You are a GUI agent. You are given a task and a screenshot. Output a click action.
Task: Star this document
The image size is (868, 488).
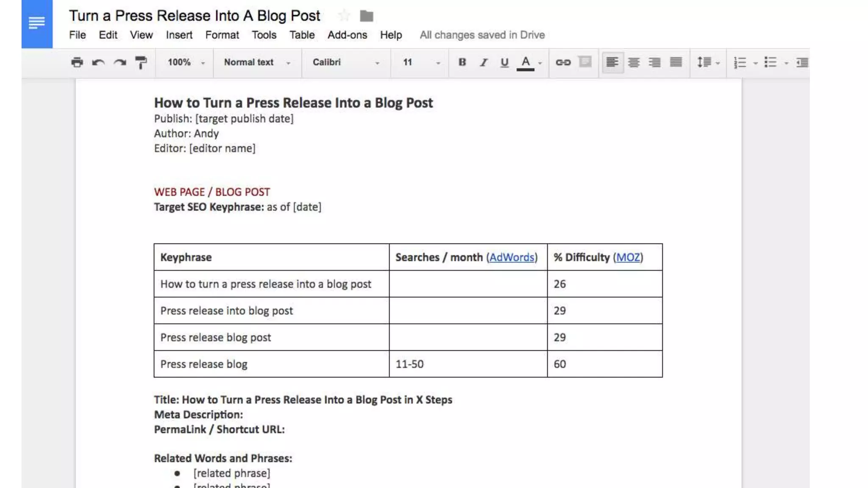click(x=344, y=16)
